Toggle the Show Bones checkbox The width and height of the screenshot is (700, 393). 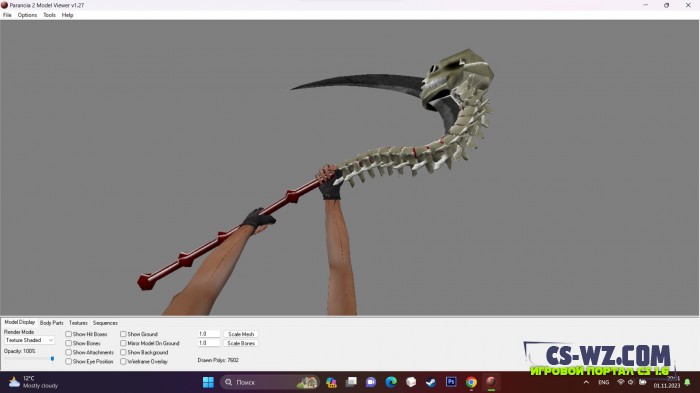(x=68, y=343)
